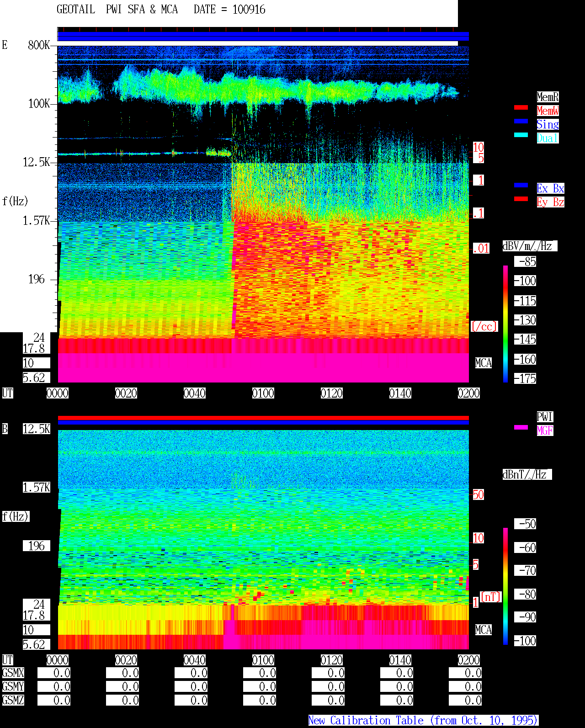Image resolution: width=585 pixels, height=728 pixels.
Task: Click the red swatch beside the MemW legend
Action: point(521,107)
